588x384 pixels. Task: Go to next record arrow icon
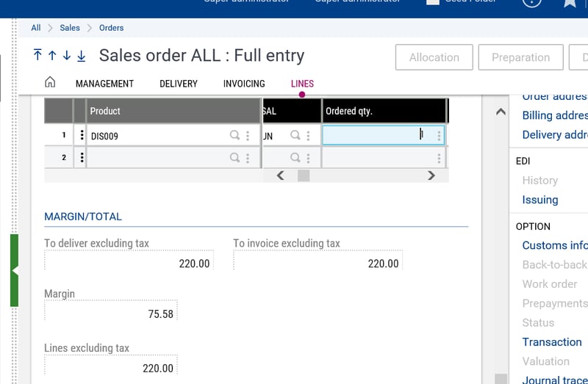pyautogui.click(x=67, y=56)
